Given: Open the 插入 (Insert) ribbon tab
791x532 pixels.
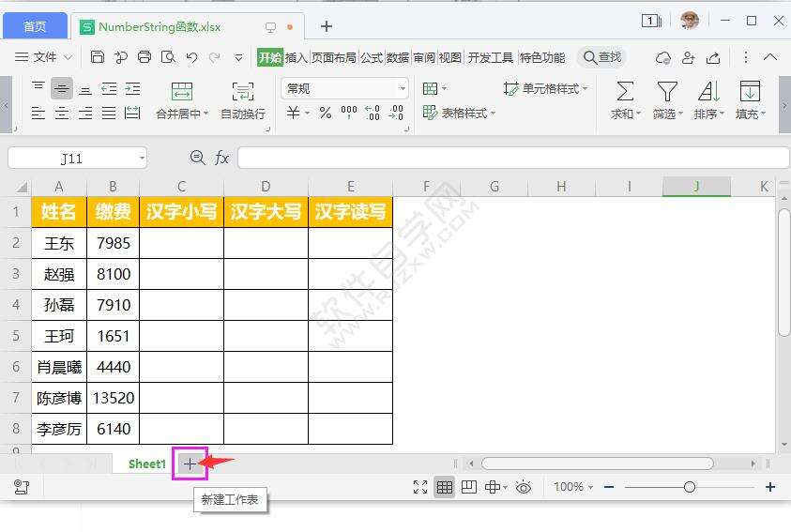Looking at the screenshot, I should click(x=296, y=57).
